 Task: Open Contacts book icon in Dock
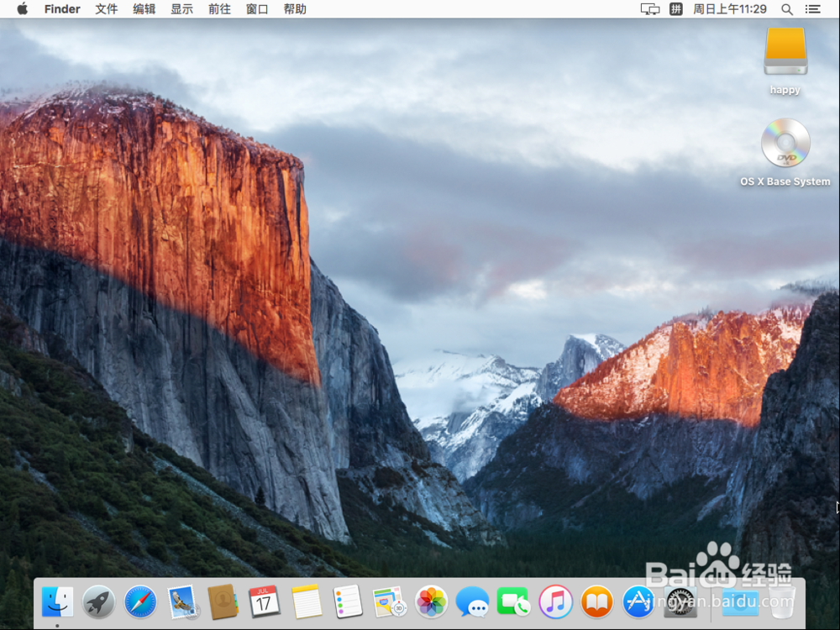223,601
